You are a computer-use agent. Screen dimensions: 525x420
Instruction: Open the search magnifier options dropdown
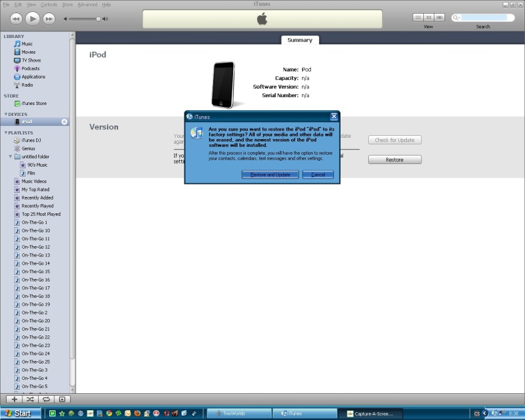click(x=456, y=18)
